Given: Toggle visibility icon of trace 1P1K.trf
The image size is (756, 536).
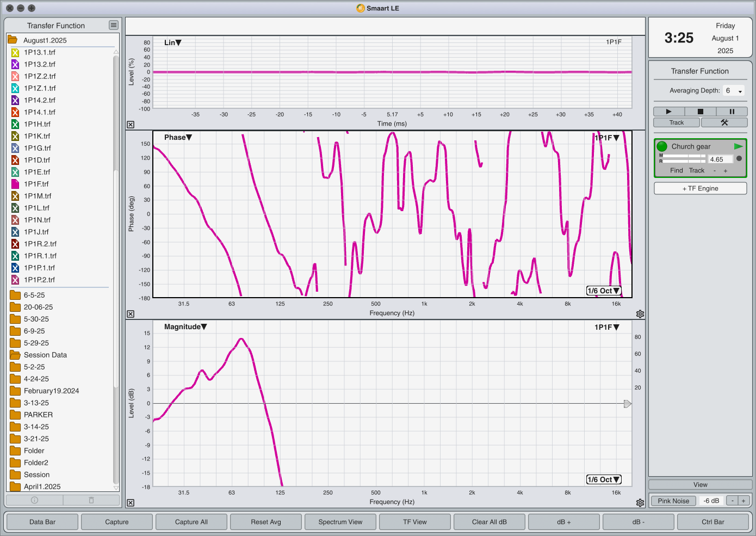Looking at the screenshot, I should [15, 136].
